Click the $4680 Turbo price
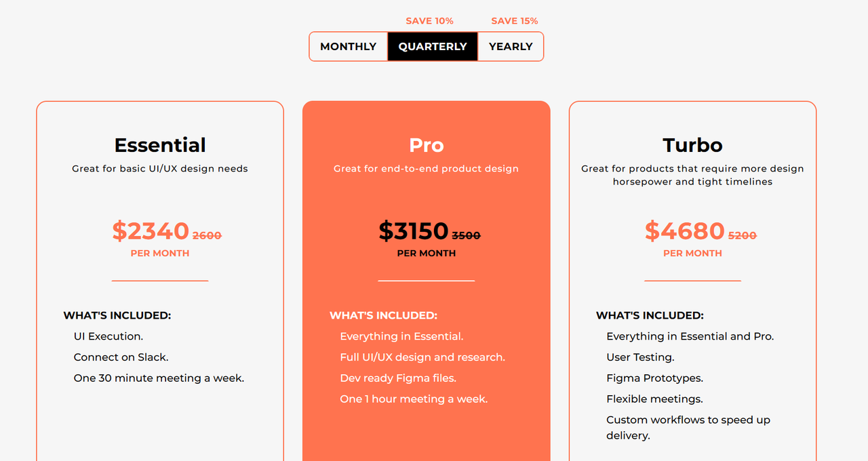The width and height of the screenshot is (868, 461). 685,231
